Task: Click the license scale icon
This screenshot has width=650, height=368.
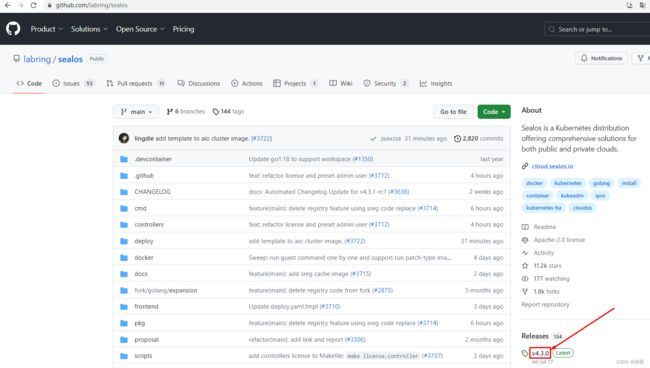Action: pos(525,240)
